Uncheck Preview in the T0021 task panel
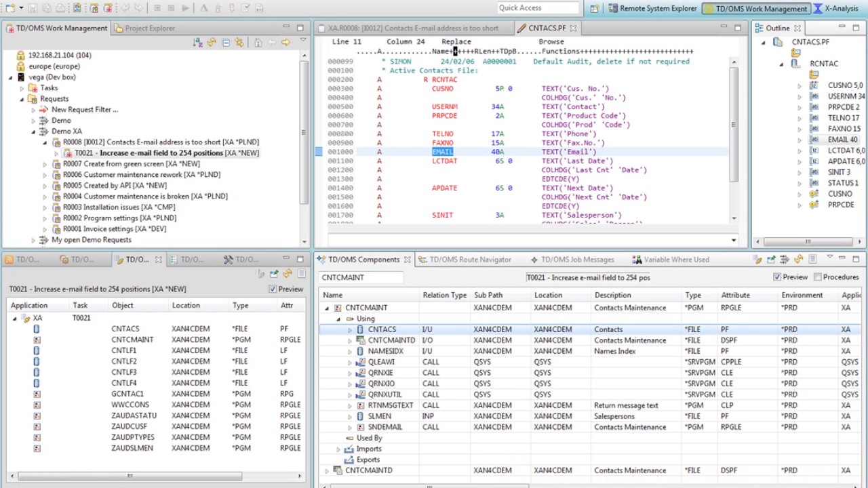Image resolution: width=868 pixels, height=488 pixels. (x=274, y=288)
